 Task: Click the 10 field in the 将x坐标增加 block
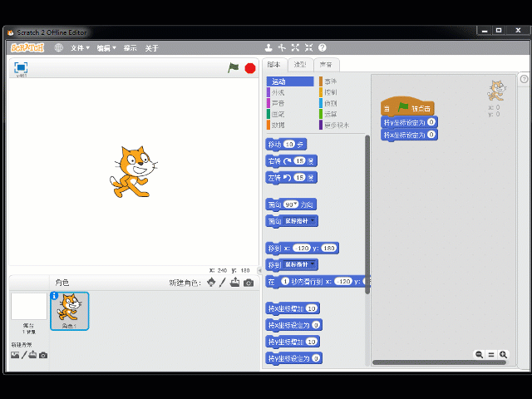[x=312, y=308]
